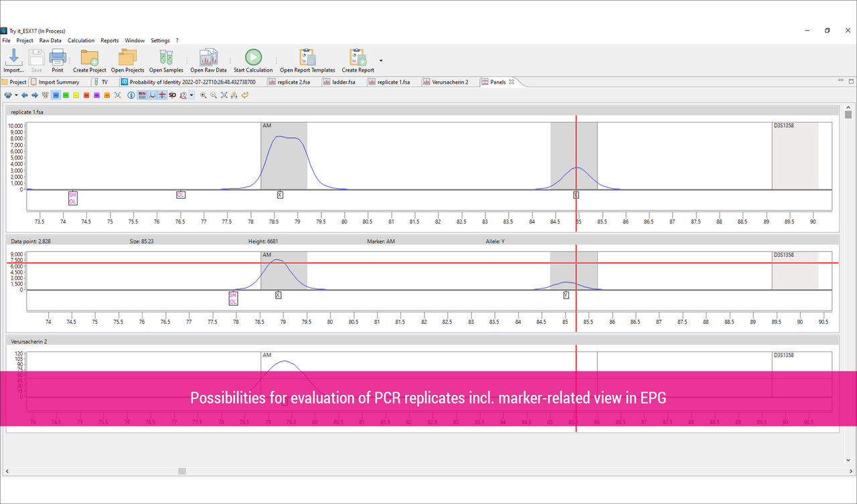This screenshot has height=504, width=857.
Task: Select the X allele label in replicate 1.fsa panel
Action: click(280, 195)
